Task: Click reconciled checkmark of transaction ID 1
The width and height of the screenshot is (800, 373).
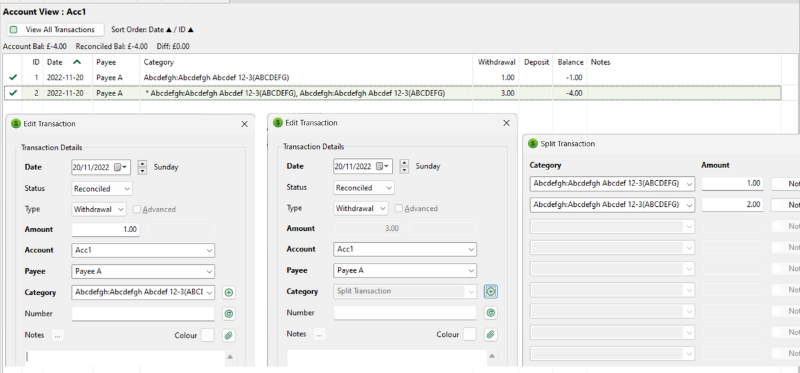Action: tap(13, 78)
